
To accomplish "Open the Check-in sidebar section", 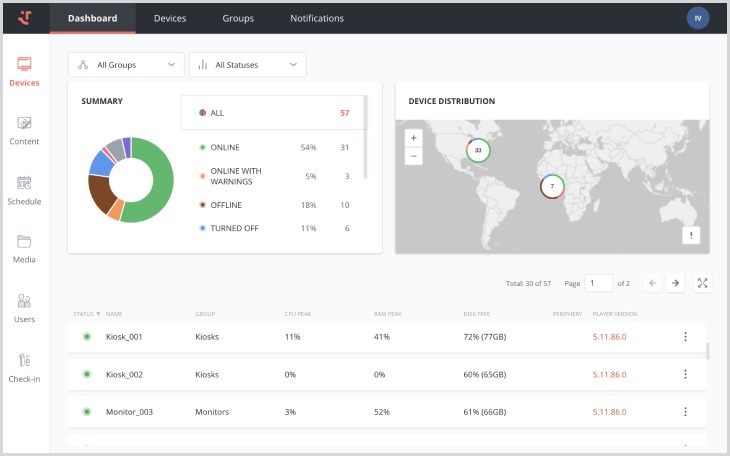I will point(24,366).
